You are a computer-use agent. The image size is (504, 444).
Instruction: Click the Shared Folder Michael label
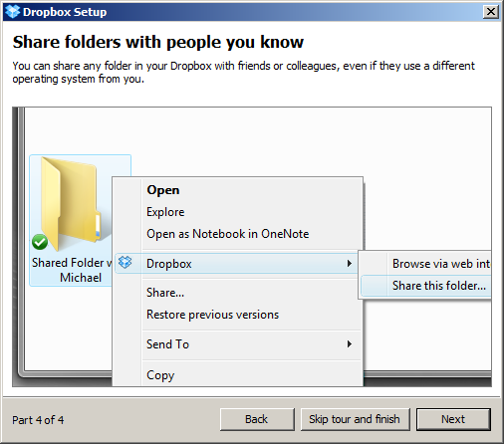click(73, 270)
